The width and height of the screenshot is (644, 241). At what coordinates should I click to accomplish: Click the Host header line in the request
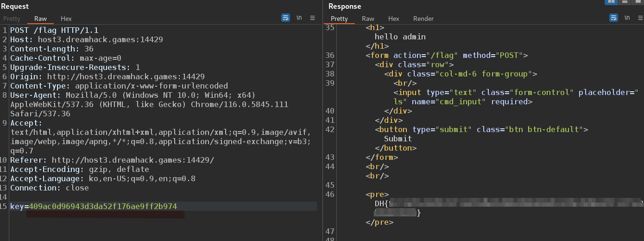(87, 39)
